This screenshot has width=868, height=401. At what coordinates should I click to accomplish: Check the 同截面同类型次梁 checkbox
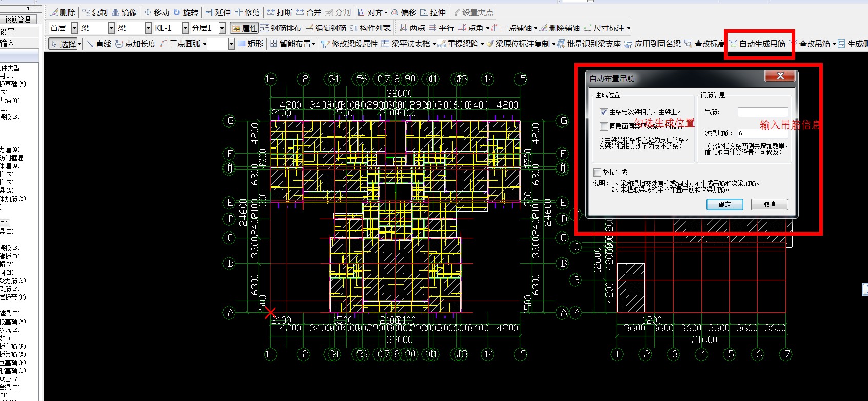[604, 126]
